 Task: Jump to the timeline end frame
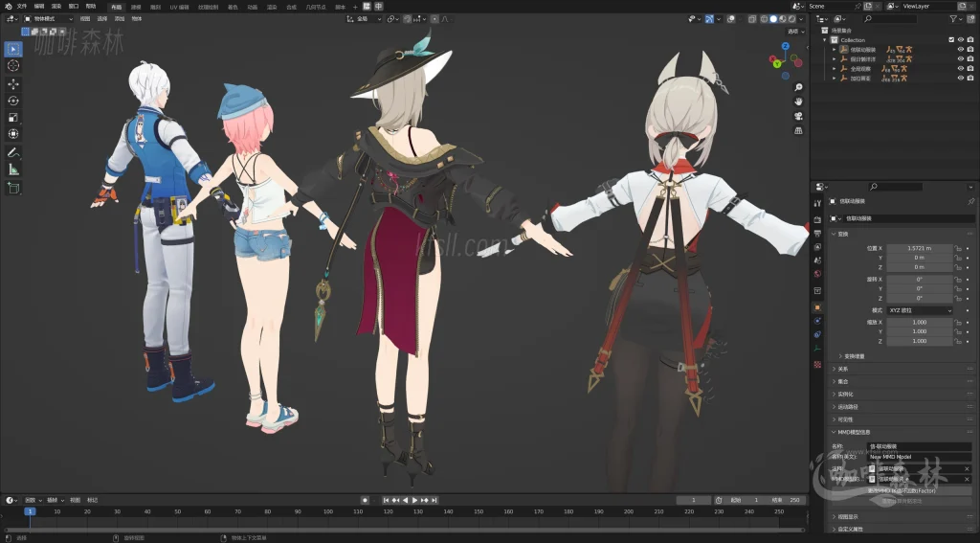(434, 501)
